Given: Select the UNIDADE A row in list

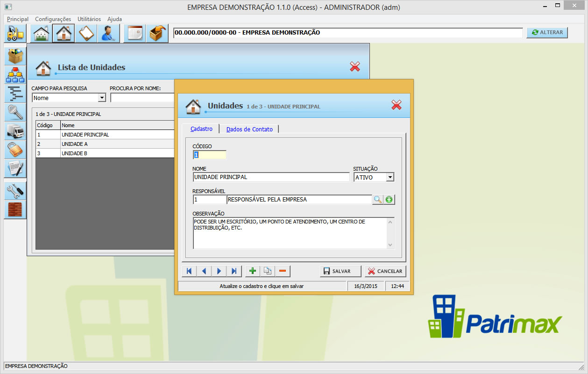Looking at the screenshot, I should pyautogui.click(x=105, y=144).
